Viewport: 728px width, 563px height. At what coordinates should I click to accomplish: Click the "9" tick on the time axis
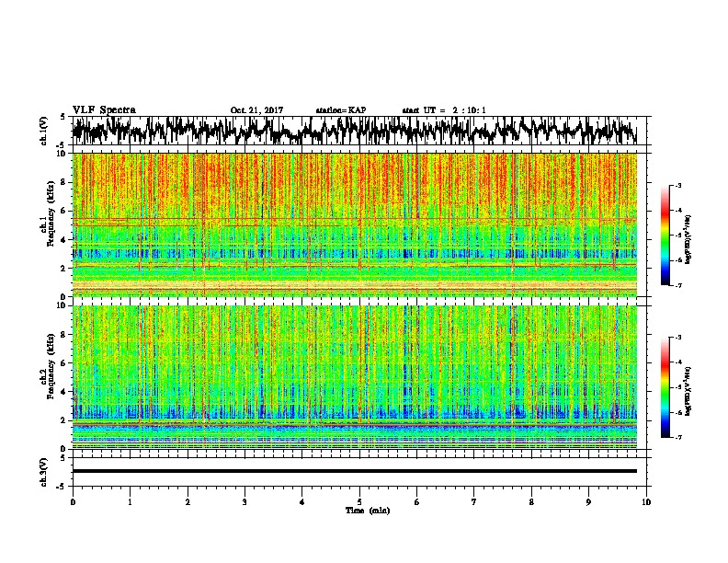point(588,501)
